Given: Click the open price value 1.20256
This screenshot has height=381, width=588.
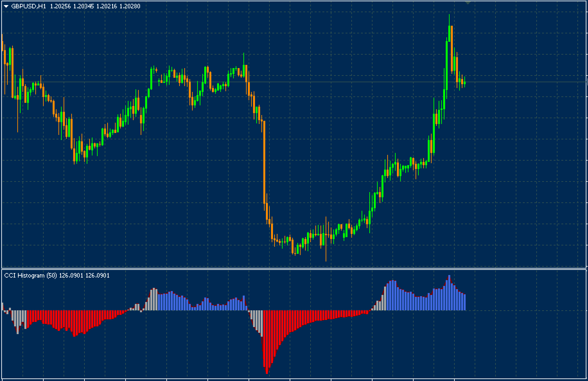Looking at the screenshot, I should pos(60,6).
